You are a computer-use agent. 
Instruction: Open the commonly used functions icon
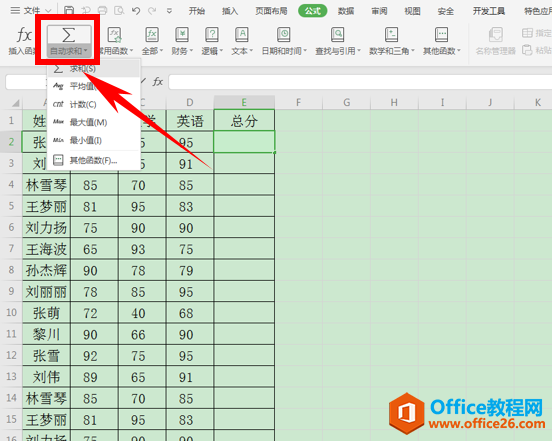click(x=114, y=35)
